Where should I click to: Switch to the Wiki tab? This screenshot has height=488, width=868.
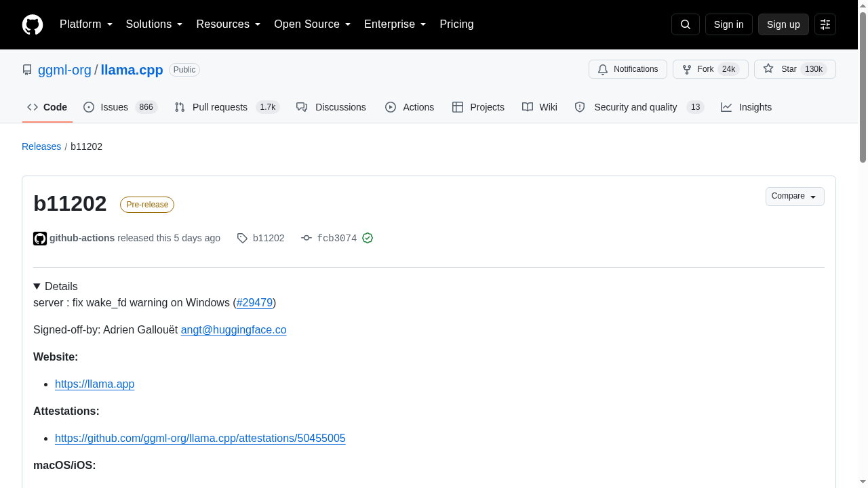[x=540, y=107]
